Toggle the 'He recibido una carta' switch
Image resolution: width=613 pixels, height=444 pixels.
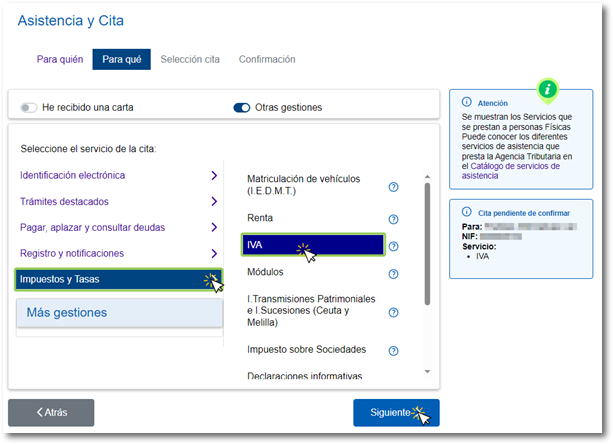pyautogui.click(x=29, y=107)
